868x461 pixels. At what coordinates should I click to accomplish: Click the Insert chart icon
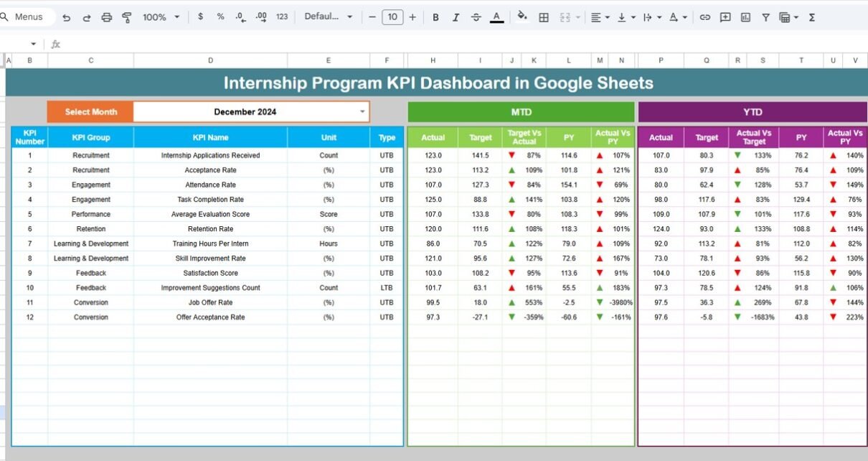coord(745,17)
